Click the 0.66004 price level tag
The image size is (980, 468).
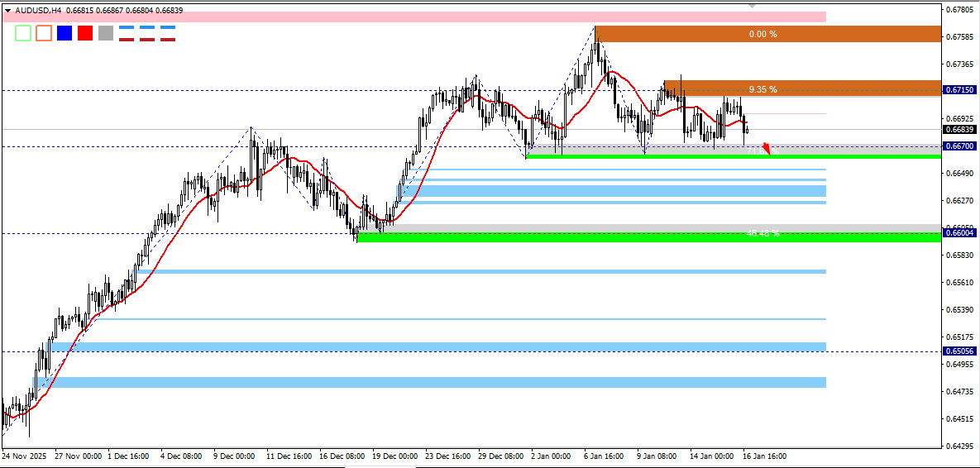point(960,233)
